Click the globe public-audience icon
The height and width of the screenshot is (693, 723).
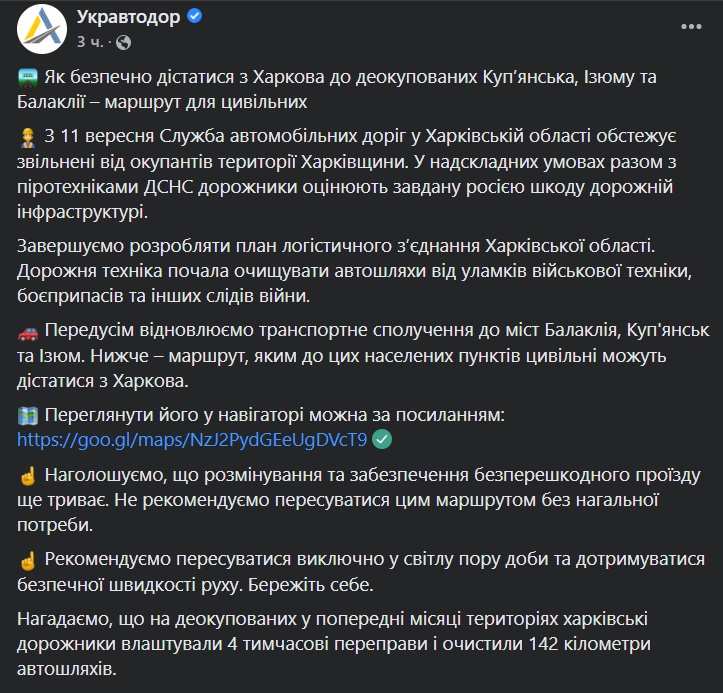[124, 43]
